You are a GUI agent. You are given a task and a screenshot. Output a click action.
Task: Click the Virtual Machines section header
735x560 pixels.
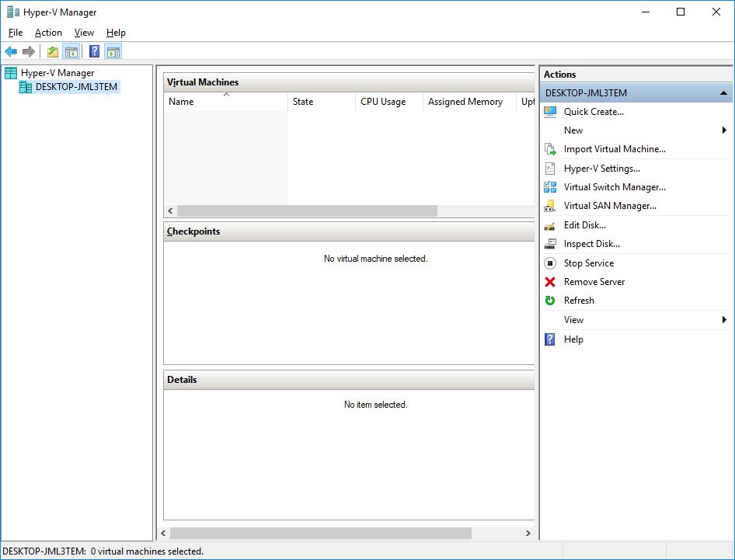point(349,82)
